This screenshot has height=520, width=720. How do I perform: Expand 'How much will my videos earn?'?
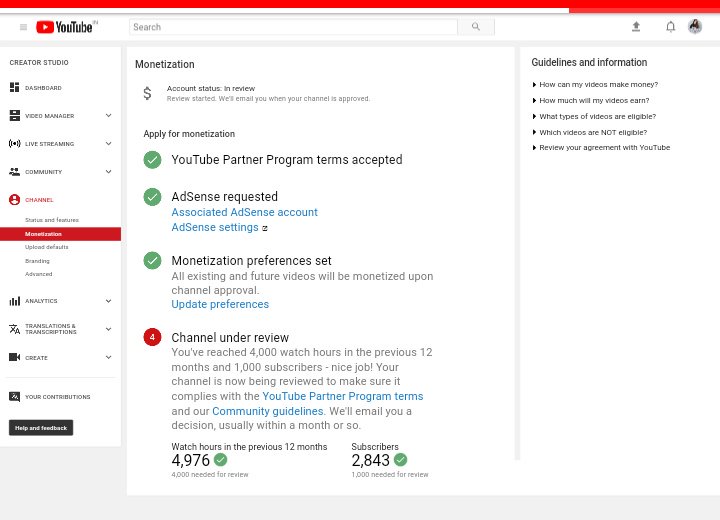[x=591, y=101]
